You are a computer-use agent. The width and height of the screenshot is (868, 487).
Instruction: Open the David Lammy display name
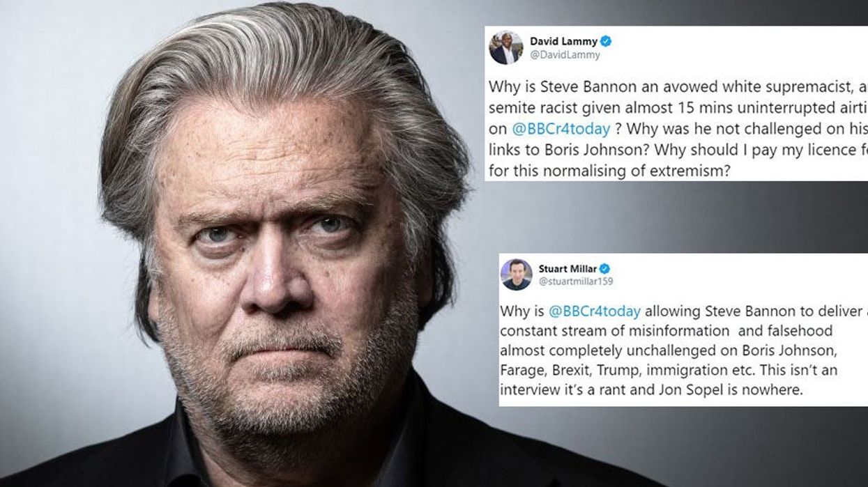pos(563,42)
